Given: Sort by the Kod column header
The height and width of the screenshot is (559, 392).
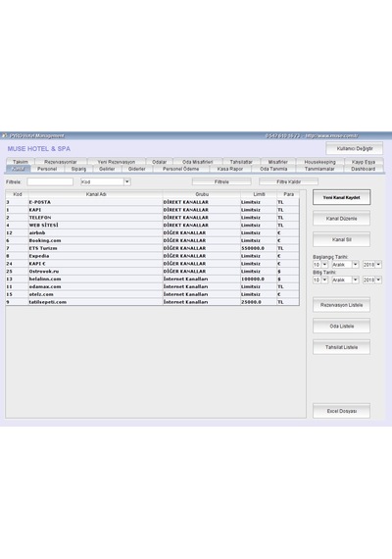Looking at the screenshot, I should coord(17,194).
